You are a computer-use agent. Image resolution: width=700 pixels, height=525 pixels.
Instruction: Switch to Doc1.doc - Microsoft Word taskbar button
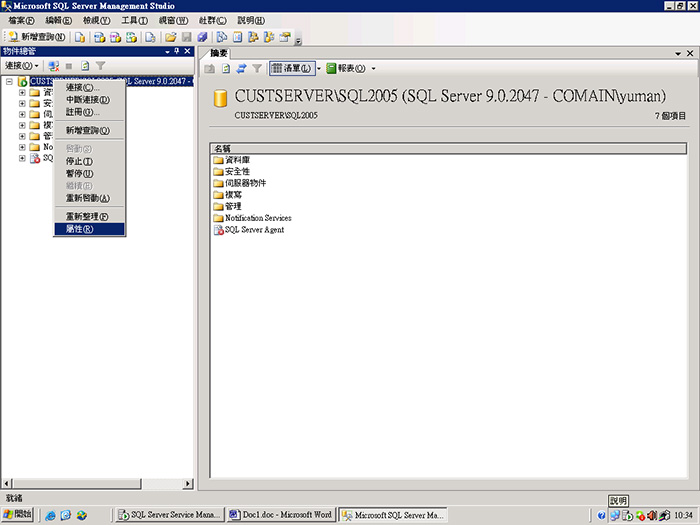[281, 515]
